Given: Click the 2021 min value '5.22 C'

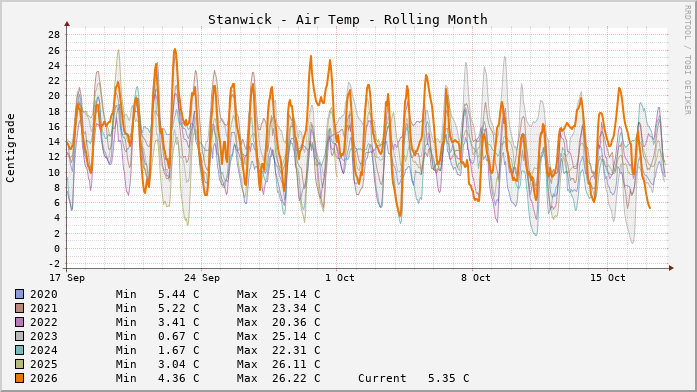Looking at the screenshot, I should coord(179,308).
